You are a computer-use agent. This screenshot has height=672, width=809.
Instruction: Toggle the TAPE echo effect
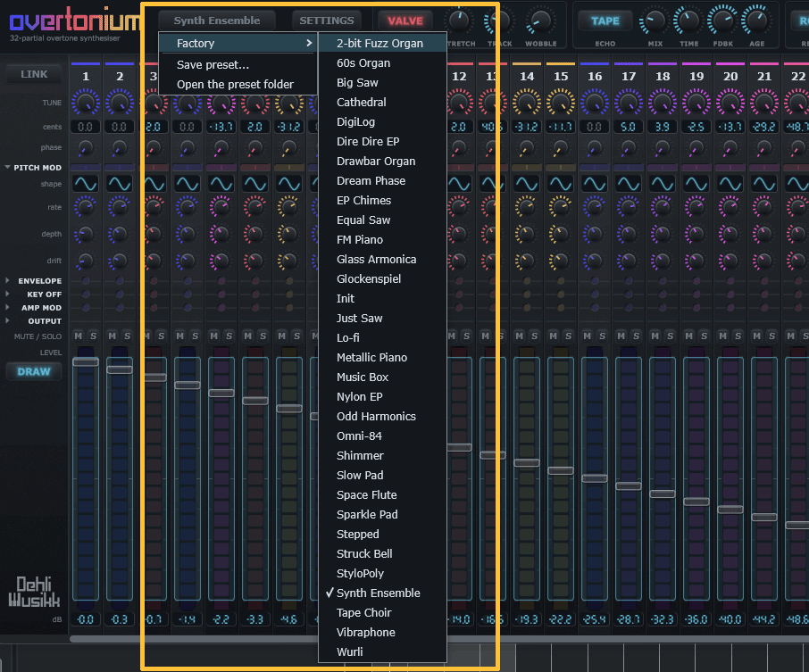pyautogui.click(x=605, y=21)
